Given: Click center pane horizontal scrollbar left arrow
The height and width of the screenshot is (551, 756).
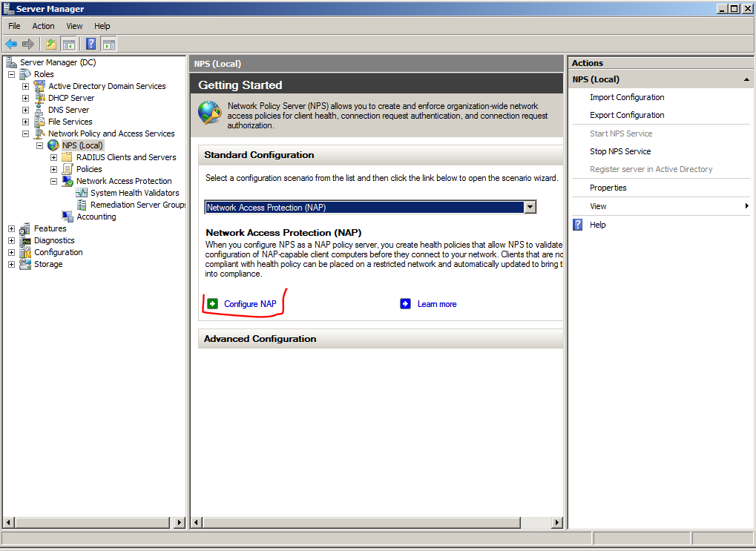Looking at the screenshot, I should pyautogui.click(x=197, y=522).
